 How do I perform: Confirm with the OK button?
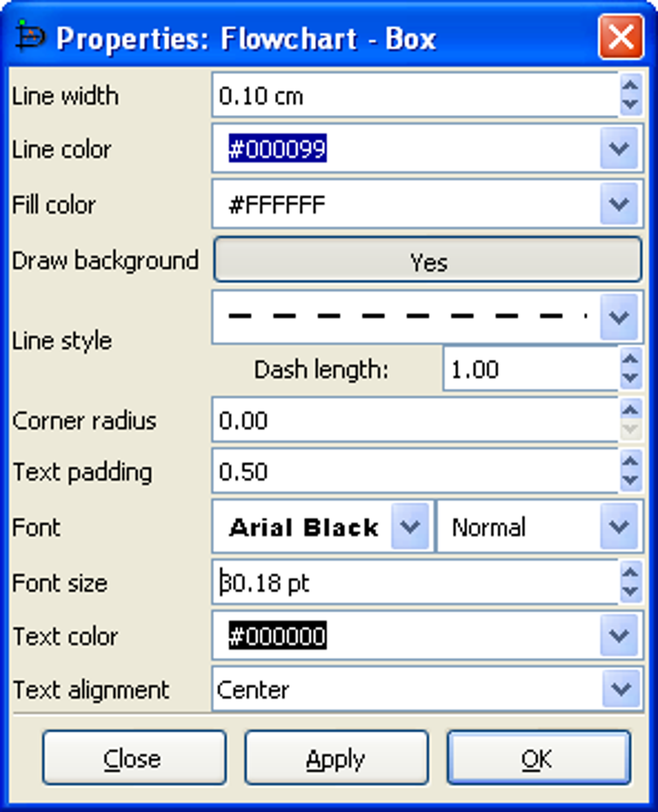[538, 758]
